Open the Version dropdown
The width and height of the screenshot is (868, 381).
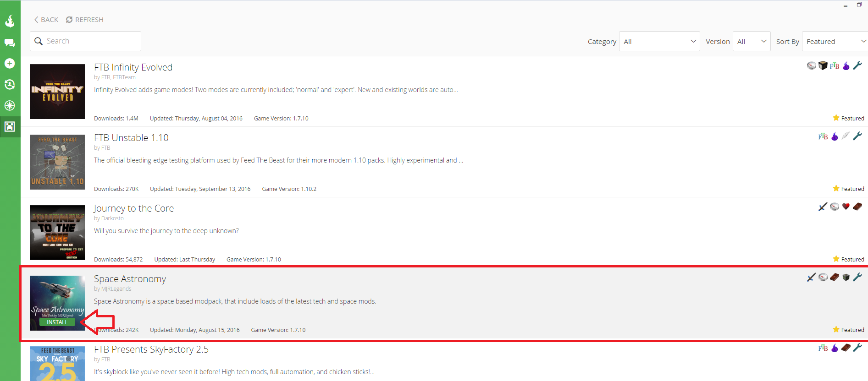click(752, 41)
